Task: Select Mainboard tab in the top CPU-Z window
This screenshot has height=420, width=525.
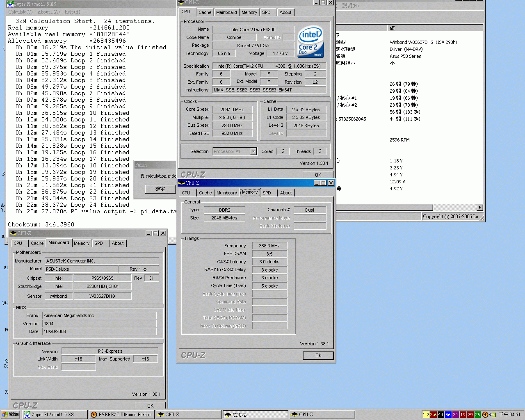Action: tap(226, 12)
